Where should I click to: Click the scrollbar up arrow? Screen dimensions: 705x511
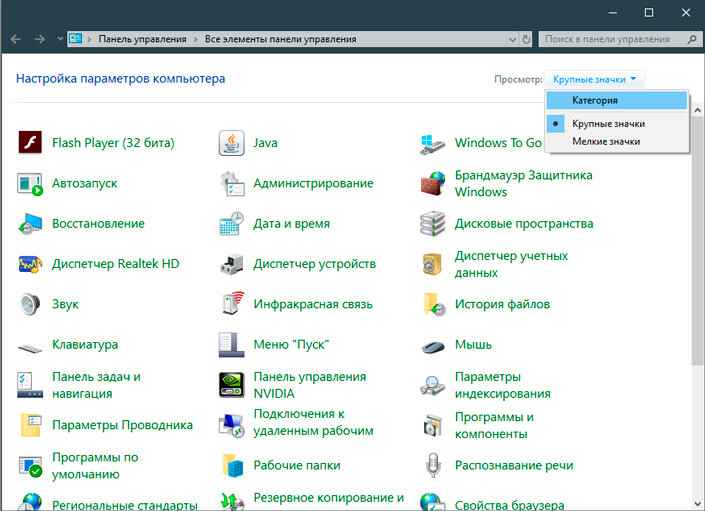[x=697, y=110]
